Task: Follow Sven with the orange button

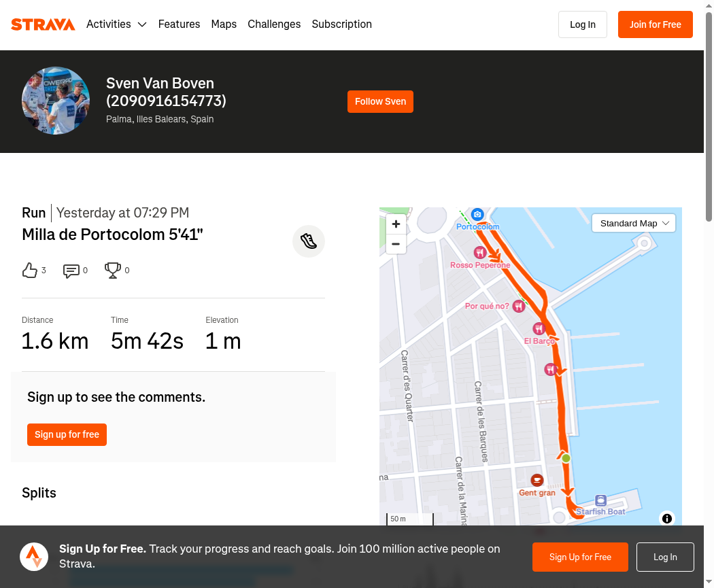Action: 380,101
